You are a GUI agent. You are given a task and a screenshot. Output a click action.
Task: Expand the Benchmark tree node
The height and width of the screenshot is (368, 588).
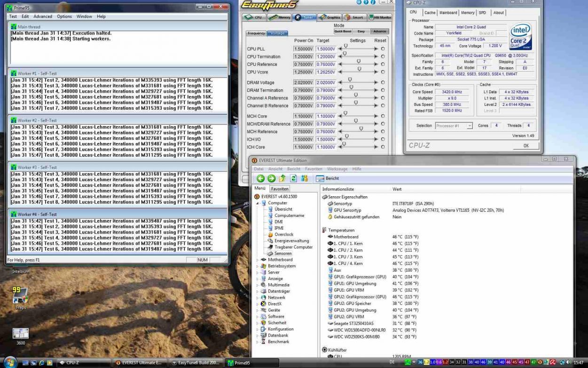tap(258, 342)
